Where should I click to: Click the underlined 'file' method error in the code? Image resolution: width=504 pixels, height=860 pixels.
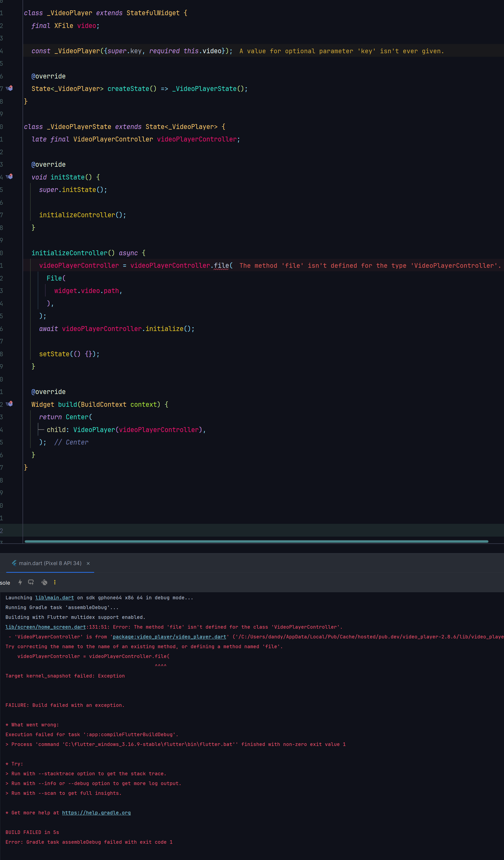point(221,266)
